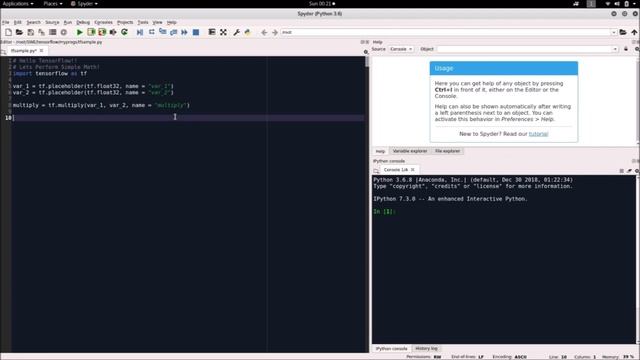Switch to the Variable explorer tab

[x=410, y=151]
